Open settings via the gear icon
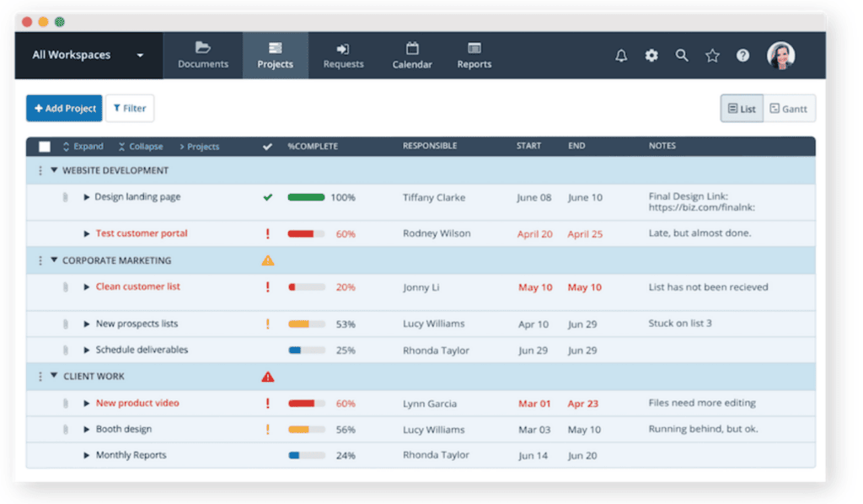 (651, 56)
